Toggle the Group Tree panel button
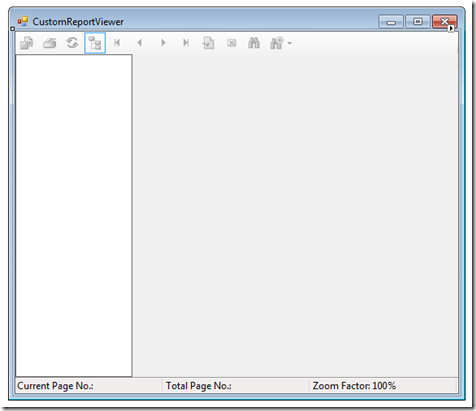Image resolution: width=476 pixels, height=411 pixels. pos(95,43)
